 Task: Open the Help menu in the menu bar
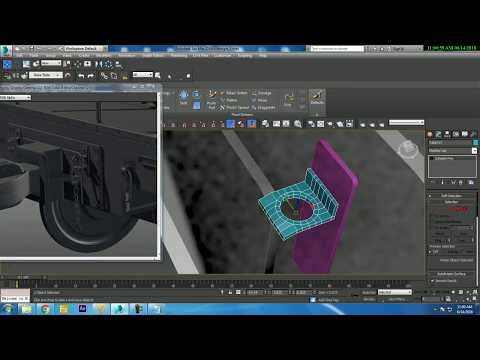pos(263,55)
